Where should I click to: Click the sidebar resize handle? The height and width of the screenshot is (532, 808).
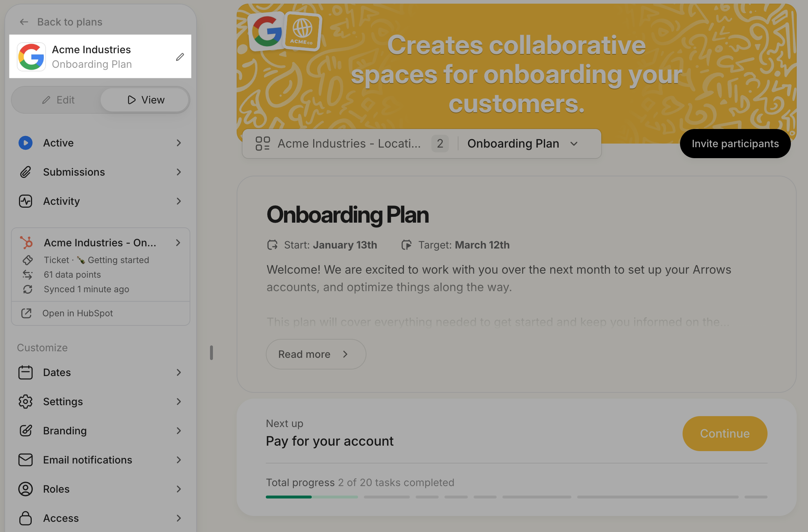211,353
